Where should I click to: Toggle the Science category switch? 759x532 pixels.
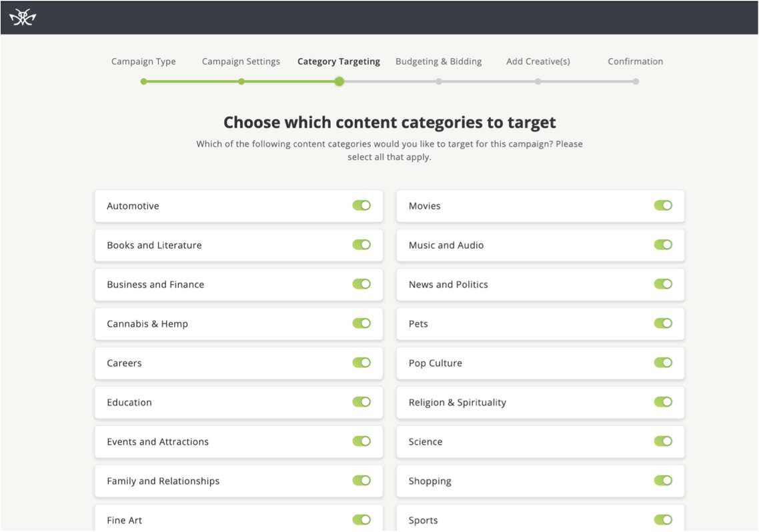(x=663, y=441)
